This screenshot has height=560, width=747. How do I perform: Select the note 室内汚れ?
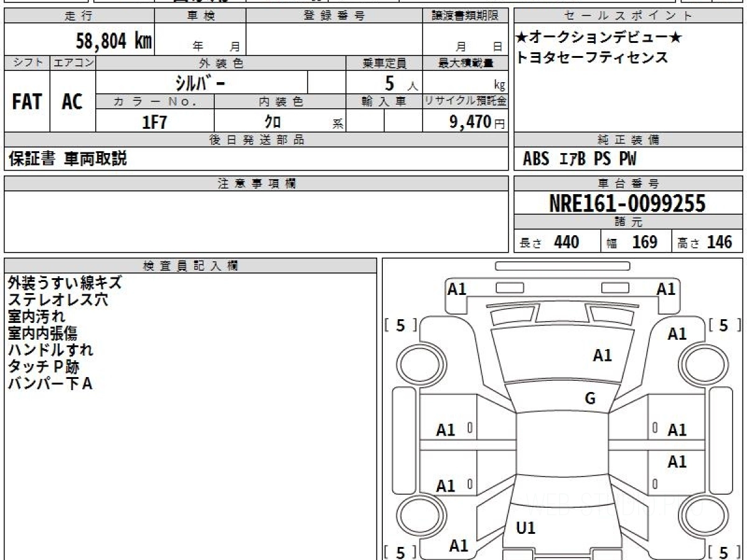(36, 317)
